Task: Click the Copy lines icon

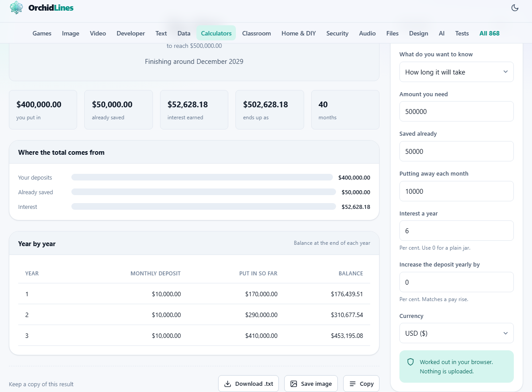Action: click(x=352, y=384)
